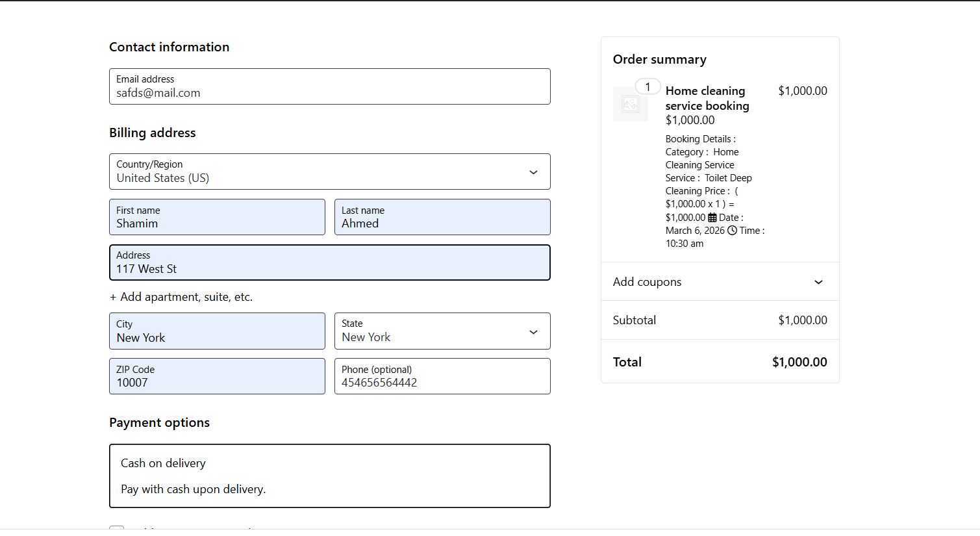Click Add apartment, suite, etc. link
The height and width of the screenshot is (536, 980).
181,297
